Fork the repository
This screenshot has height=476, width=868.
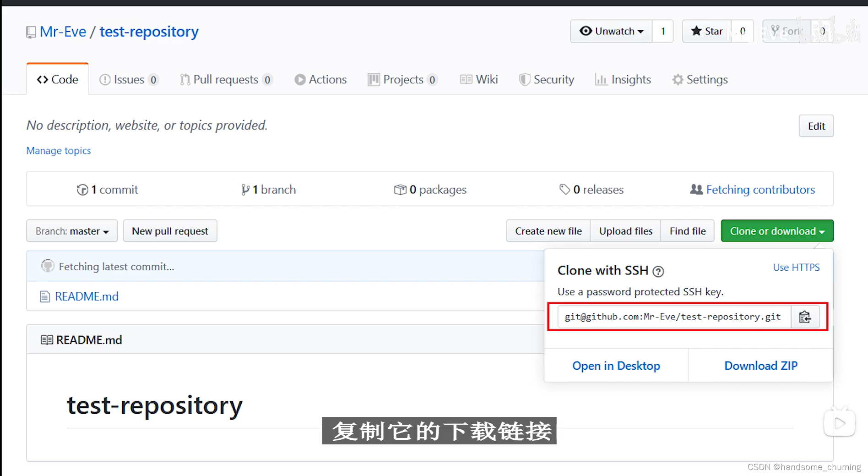[x=787, y=31]
